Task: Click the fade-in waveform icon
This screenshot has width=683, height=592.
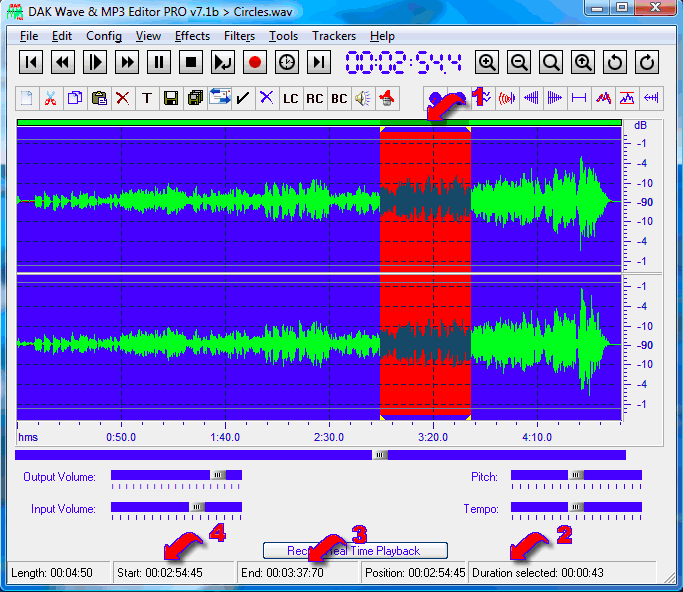Action: [x=531, y=98]
